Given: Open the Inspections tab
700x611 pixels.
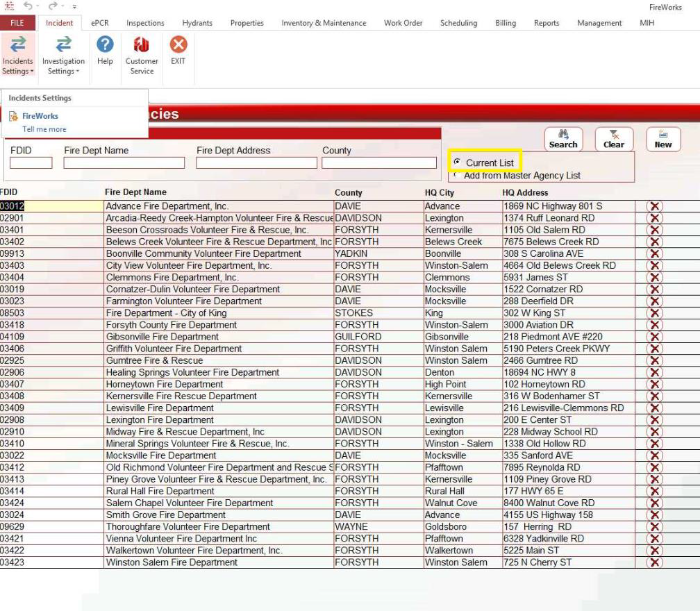Looking at the screenshot, I should pyautogui.click(x=145, y=23).
